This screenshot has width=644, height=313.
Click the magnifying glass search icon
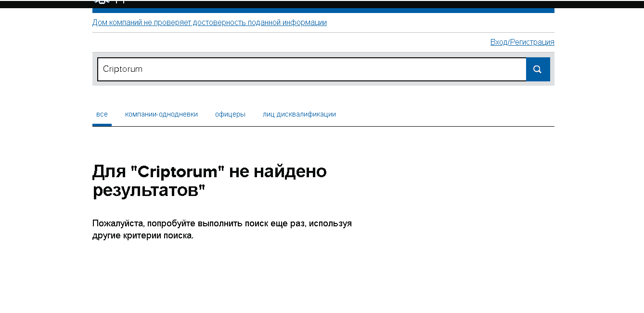point(538,69)
